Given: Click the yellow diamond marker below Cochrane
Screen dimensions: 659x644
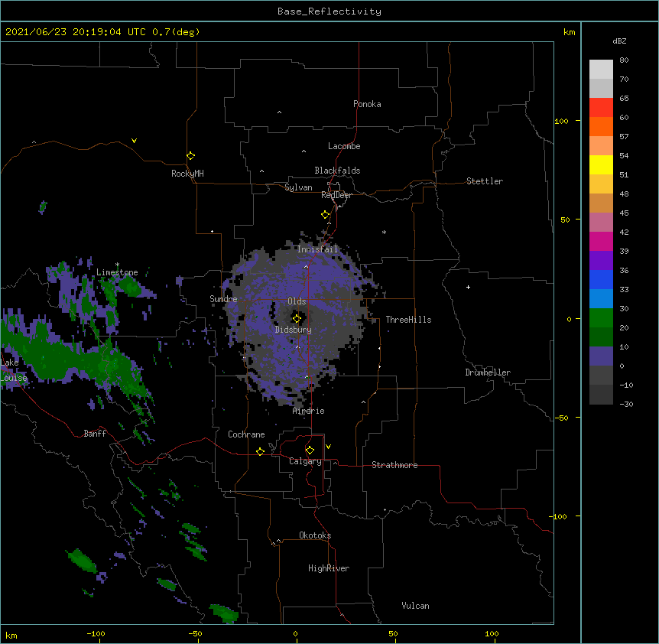Looking at the screenshot, I should point(260,451).
